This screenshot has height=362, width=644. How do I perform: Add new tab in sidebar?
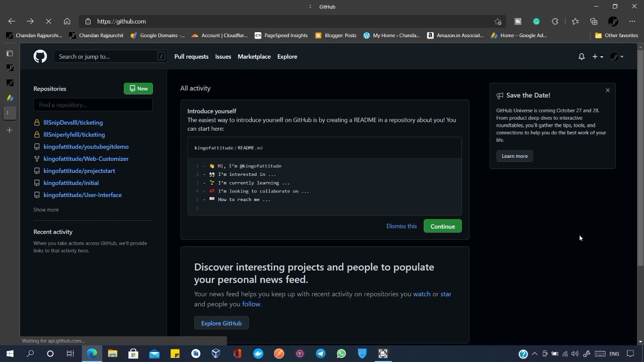pyautogui.click(x=10, y=131)
